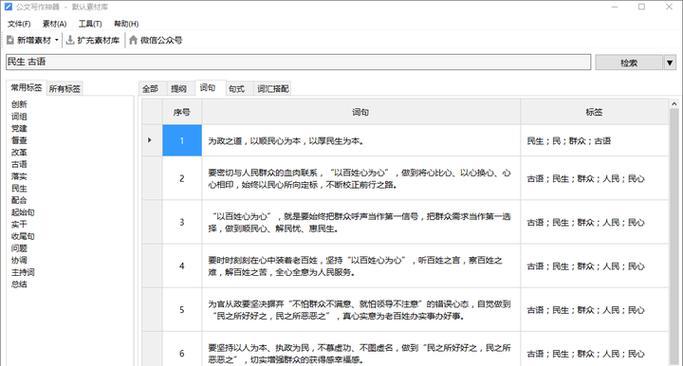This screenshot has height=366, width=683.
Task: Select the 收尾句 tag
Action: pyautogui.click(x=23, y=236)
